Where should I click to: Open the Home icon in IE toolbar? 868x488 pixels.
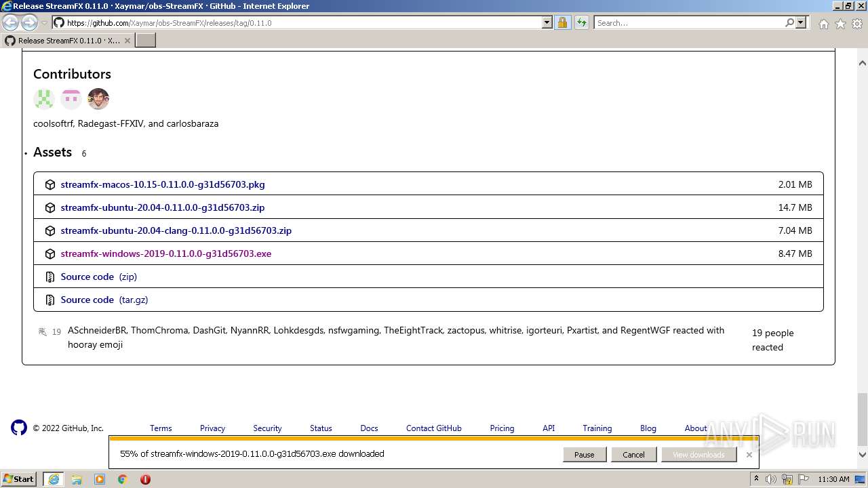(823, 24)
